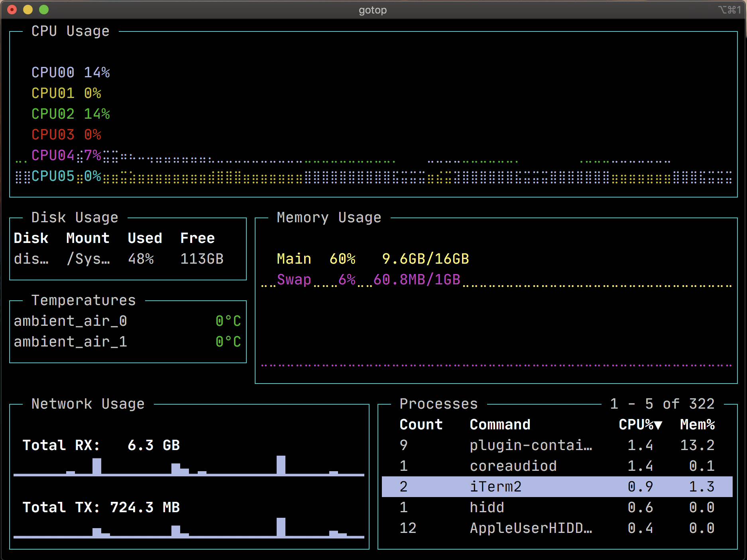Select the coreaudiod process row
This screenshot has height=560, width=747.
(557, 466)
